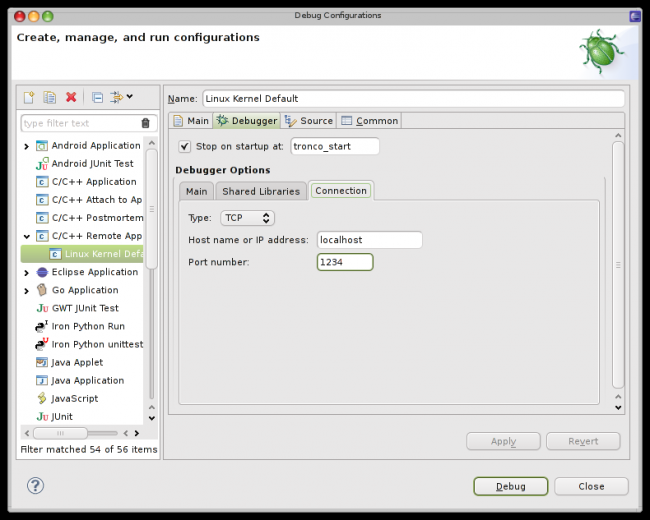Click the JUnit icon in tree
The height and width of the screenshot is (520, 650).
coord(42,416)
